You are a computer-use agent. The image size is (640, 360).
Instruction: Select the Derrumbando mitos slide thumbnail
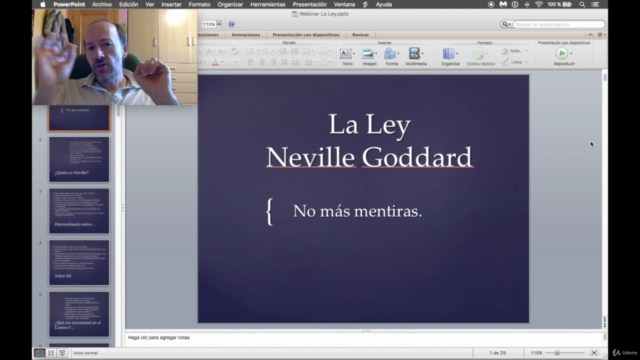pos(79,211)
